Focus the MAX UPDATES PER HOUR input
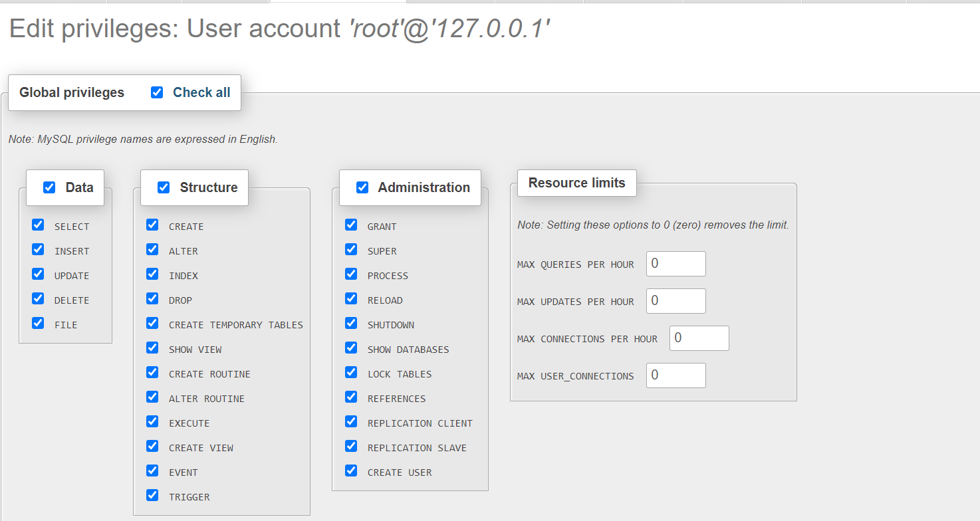This screenshot has height=521, width=980. tap(675, 301)
